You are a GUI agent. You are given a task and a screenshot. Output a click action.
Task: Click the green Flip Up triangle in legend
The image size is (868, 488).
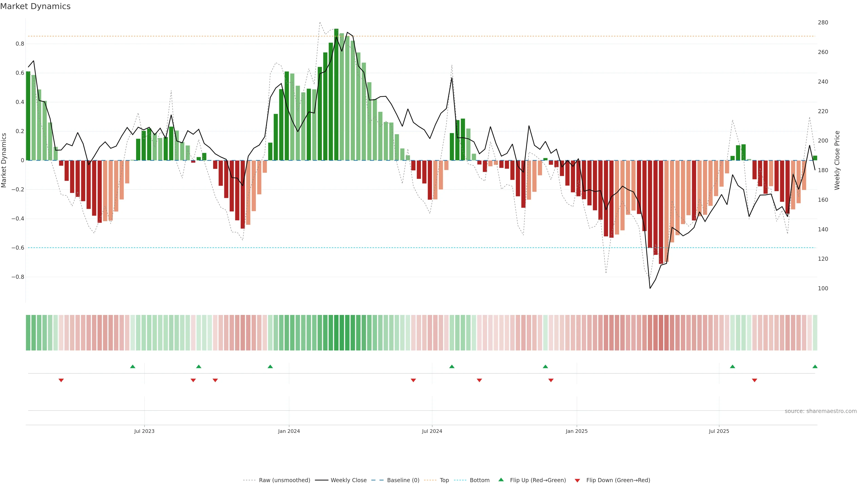coord(501,480)
